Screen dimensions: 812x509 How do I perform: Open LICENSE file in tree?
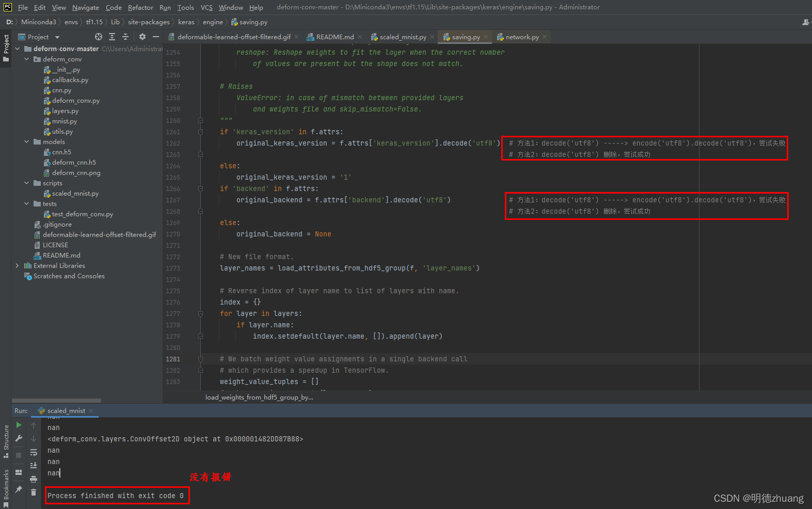click(55, 245)
